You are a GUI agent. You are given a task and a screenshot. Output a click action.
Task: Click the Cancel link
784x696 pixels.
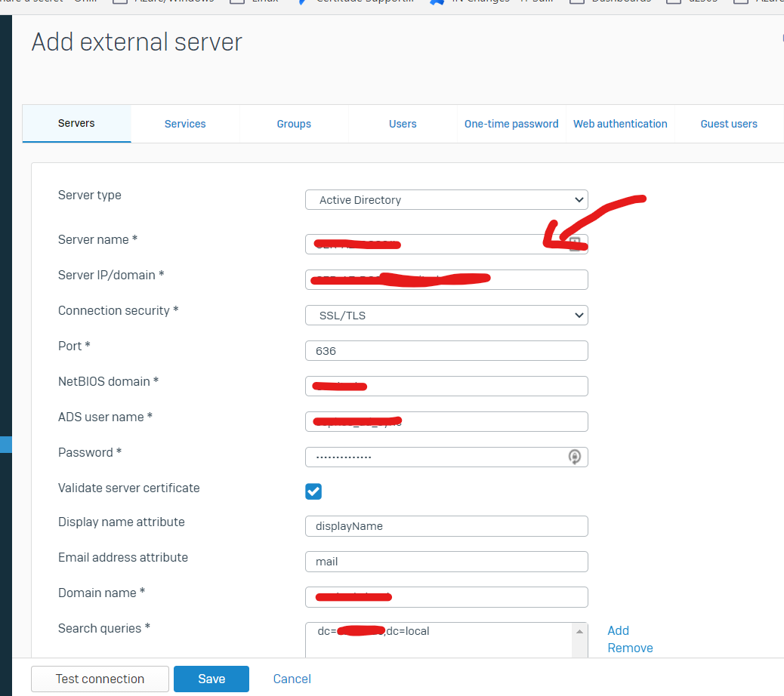point(292,679)
